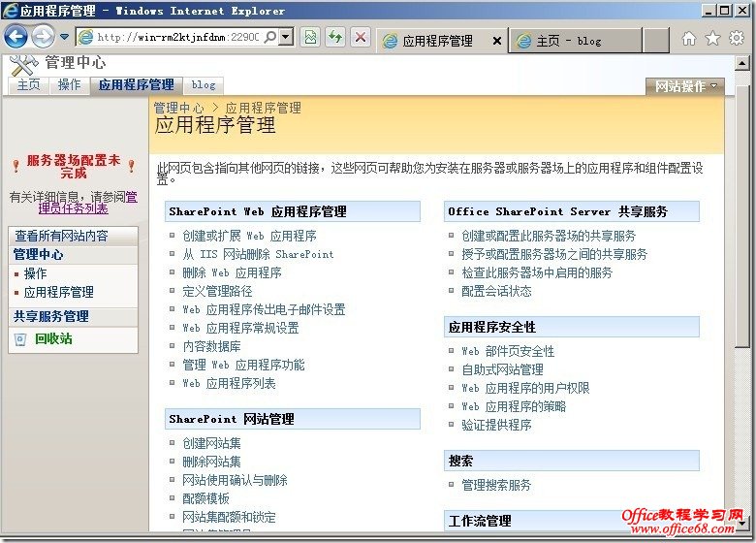Select the blog navigation tab
The image size is (756, 543).
[x=204, y=85]
